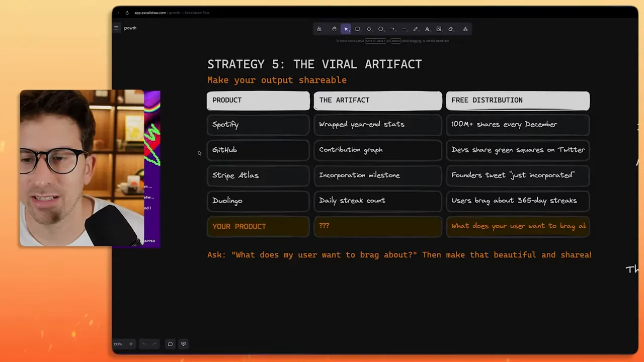
Task: Select the '100M+ shares every December' cell
Action: pos(518,125)
